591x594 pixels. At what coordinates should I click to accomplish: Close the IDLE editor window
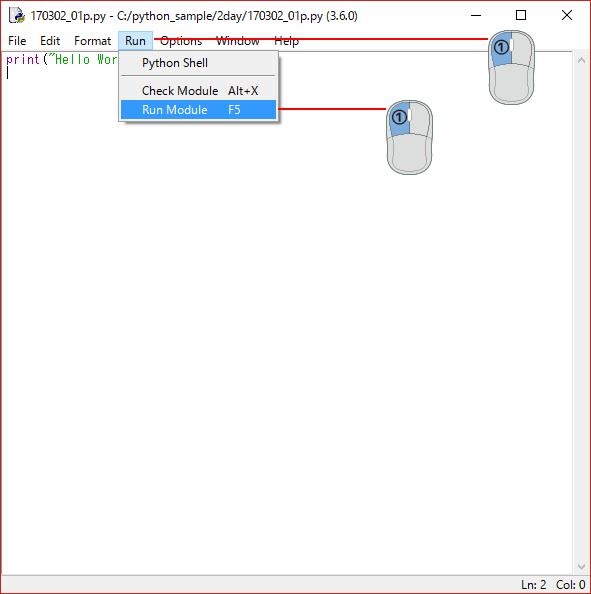pyautogui.click(x=567, y=16)
